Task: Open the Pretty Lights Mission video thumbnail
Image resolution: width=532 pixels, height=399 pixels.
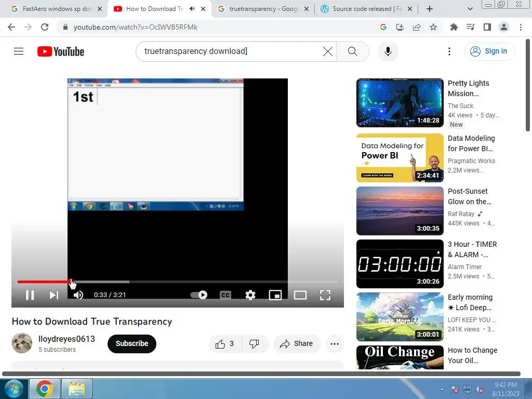Action: click(x=400, y=103)
